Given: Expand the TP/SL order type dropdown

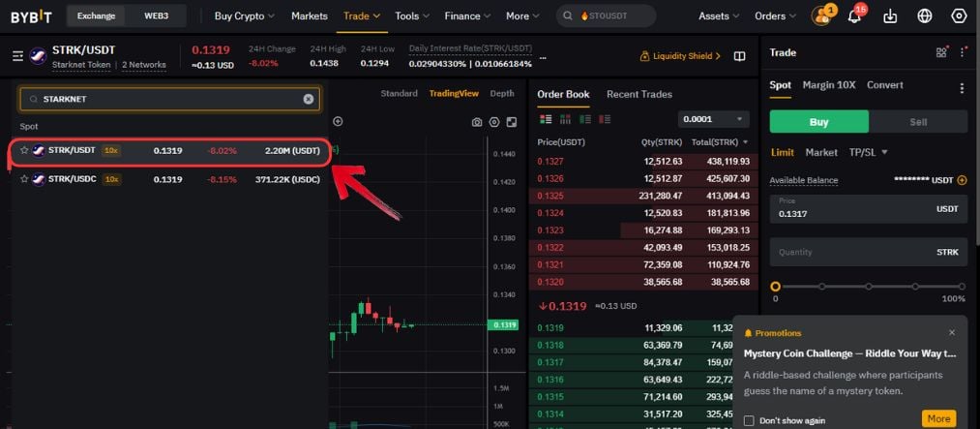Looking at the screenshot, I should tap(868, 153).
